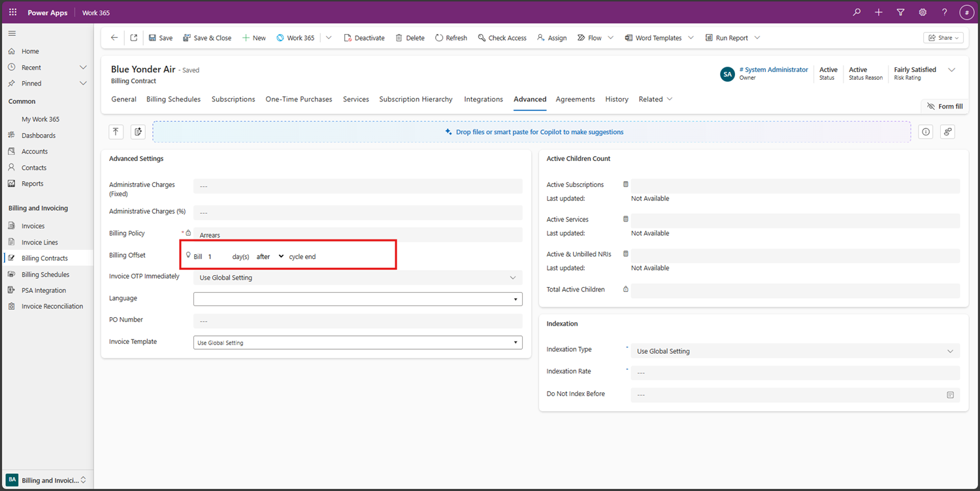Image resolution: width=980 pixels, height=491 pixels.
Task: Click the search magnifier in header
Action: [857, 12]
